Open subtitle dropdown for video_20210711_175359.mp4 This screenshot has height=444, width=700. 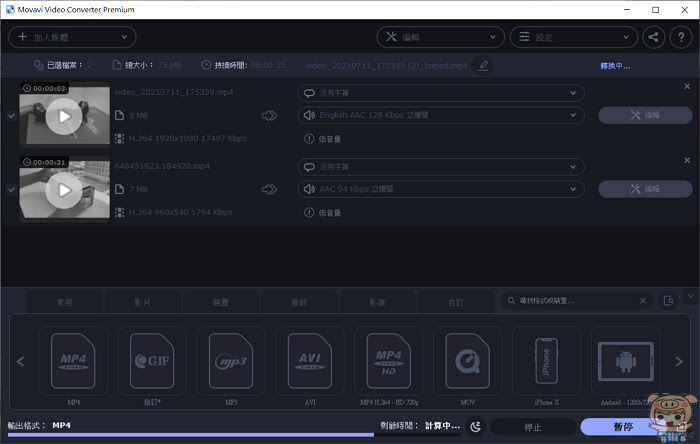pyautogui.click(x=441, y=93)
